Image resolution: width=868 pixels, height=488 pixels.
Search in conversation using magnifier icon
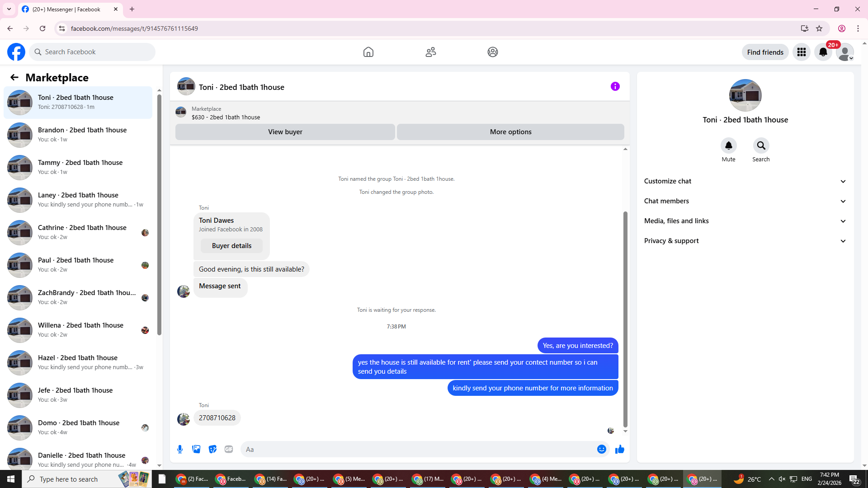761,146
